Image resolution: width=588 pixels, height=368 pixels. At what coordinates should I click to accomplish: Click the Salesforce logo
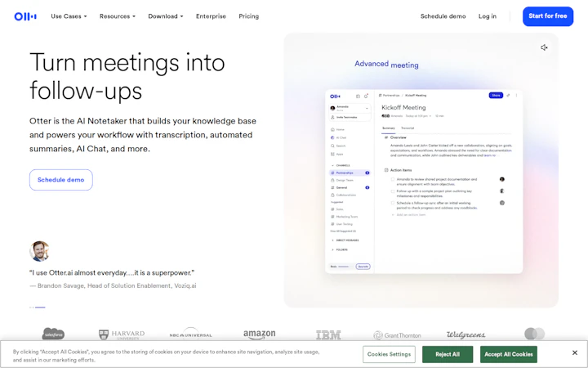point(53,334)
